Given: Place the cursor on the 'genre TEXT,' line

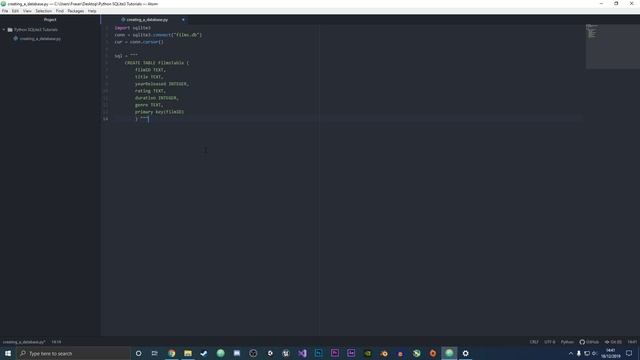Looking at the screenshot, I should click(149, 105).
